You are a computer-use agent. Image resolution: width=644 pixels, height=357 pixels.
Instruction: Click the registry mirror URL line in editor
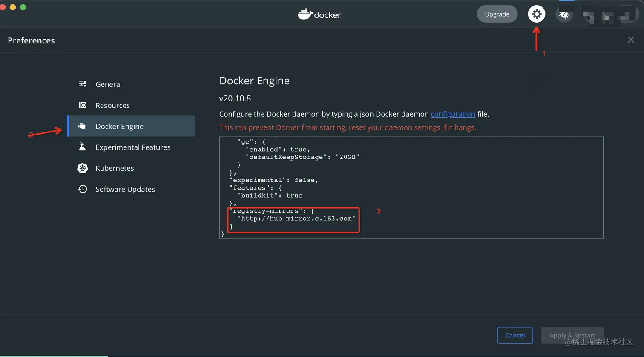click(x=298, y=219)
